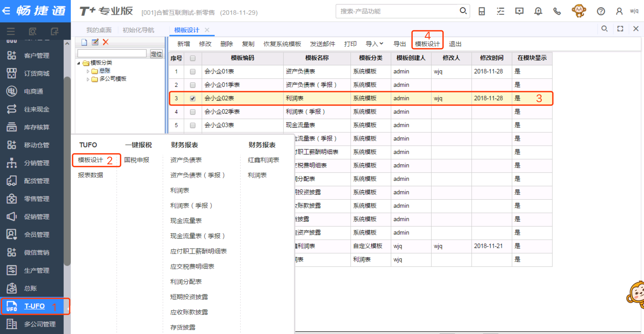Click the new document icon in tree panel
Screen dimensions: 644x334
[84, 42]
